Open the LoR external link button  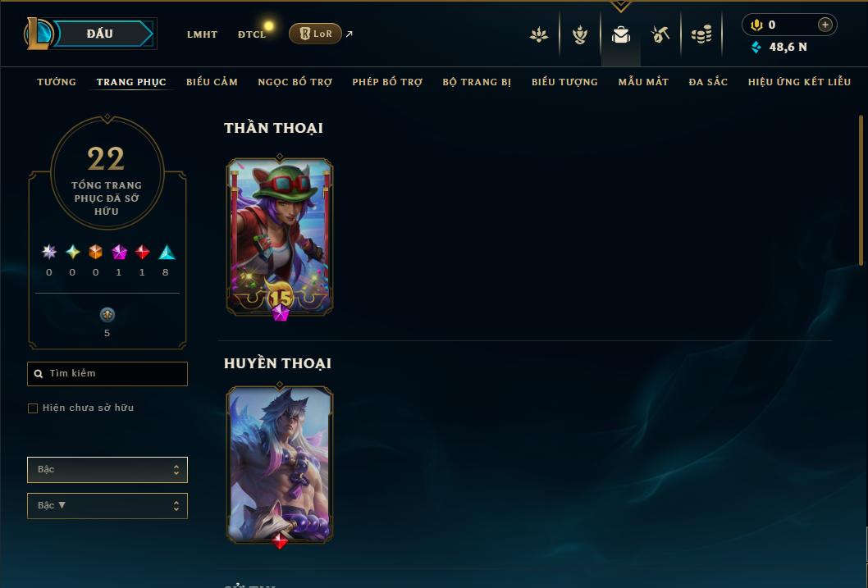click(x=316, y=34)
